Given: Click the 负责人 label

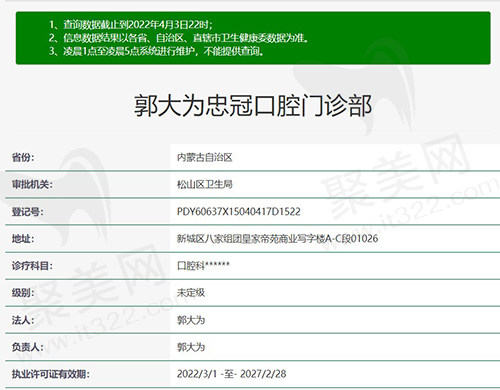Looking at the screenshot, I should (x=27, y=347).
